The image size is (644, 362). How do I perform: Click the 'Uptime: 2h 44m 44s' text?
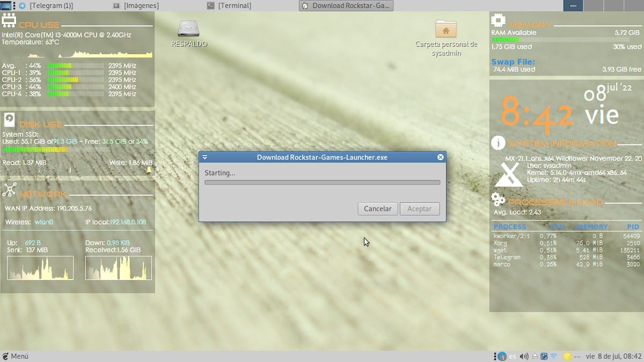coord(557,180)
